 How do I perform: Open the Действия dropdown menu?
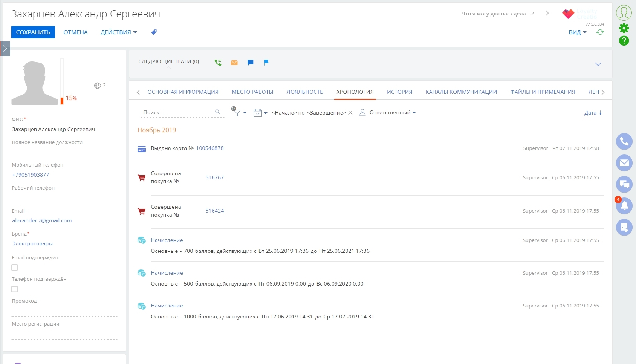[119, 32]
